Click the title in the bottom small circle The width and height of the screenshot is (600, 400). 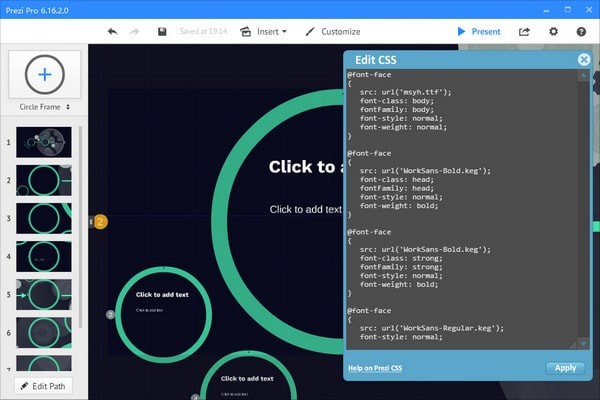[247, 379]
